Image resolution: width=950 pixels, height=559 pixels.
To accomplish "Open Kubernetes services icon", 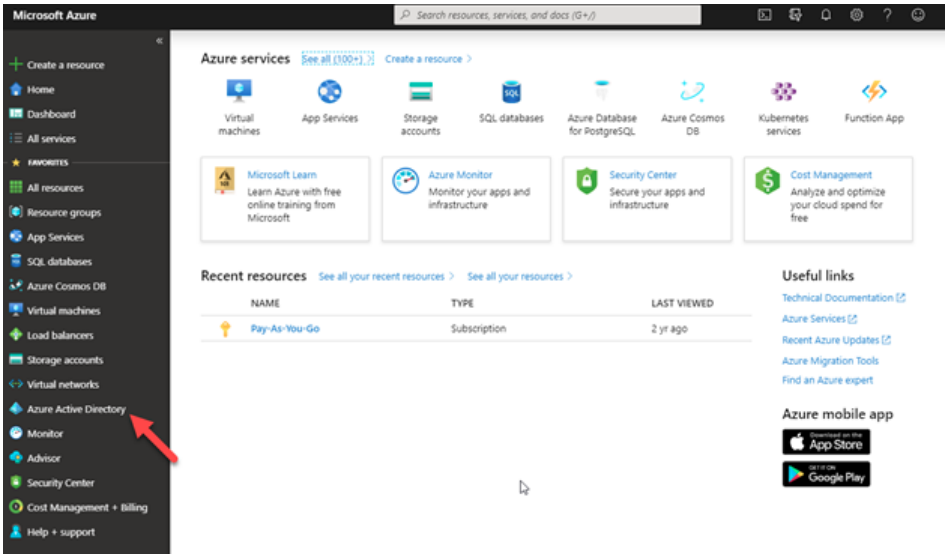I will [x=783, y=91].
